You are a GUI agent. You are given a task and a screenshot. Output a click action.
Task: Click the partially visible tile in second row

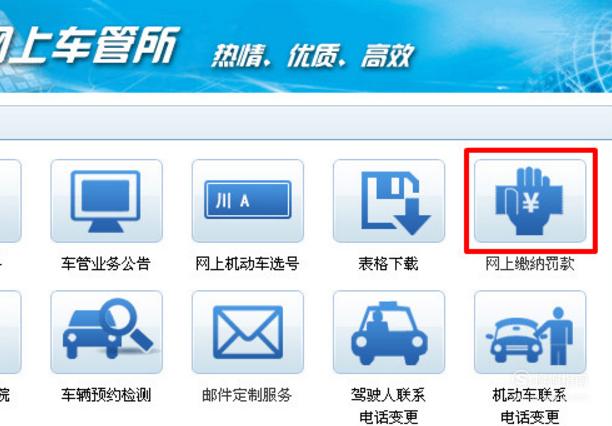coord(11,332)
